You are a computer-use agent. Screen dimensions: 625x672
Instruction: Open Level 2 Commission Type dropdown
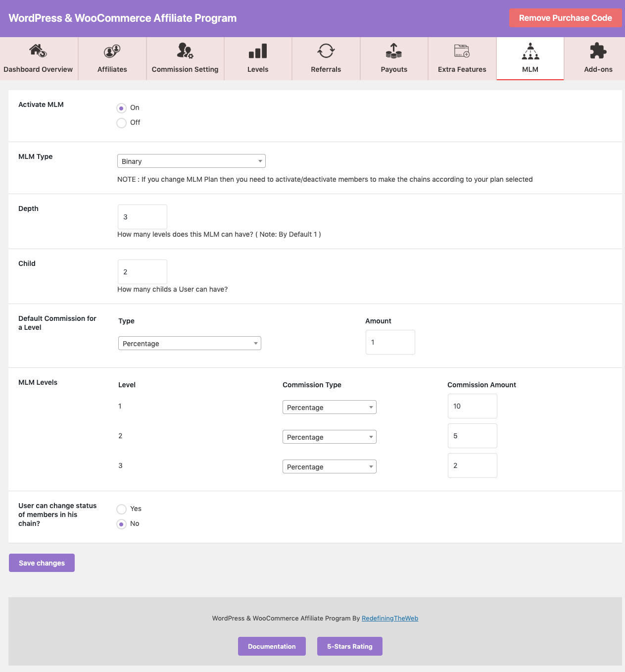[330, 437]
